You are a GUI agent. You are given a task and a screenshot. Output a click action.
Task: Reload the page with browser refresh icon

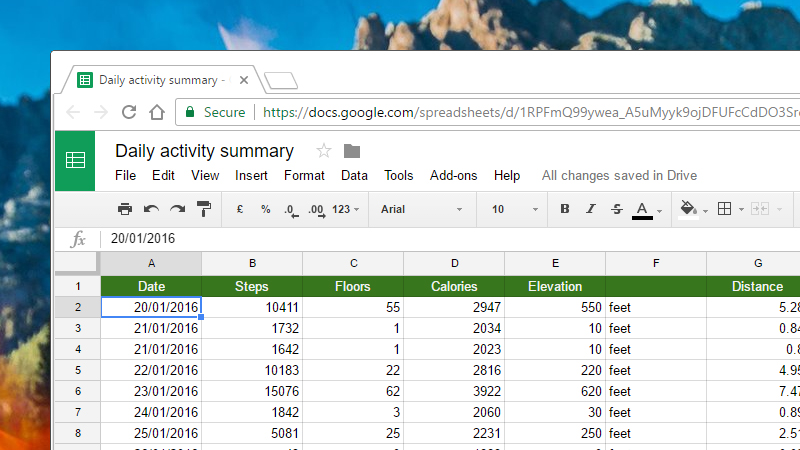(x=129, y=112)
